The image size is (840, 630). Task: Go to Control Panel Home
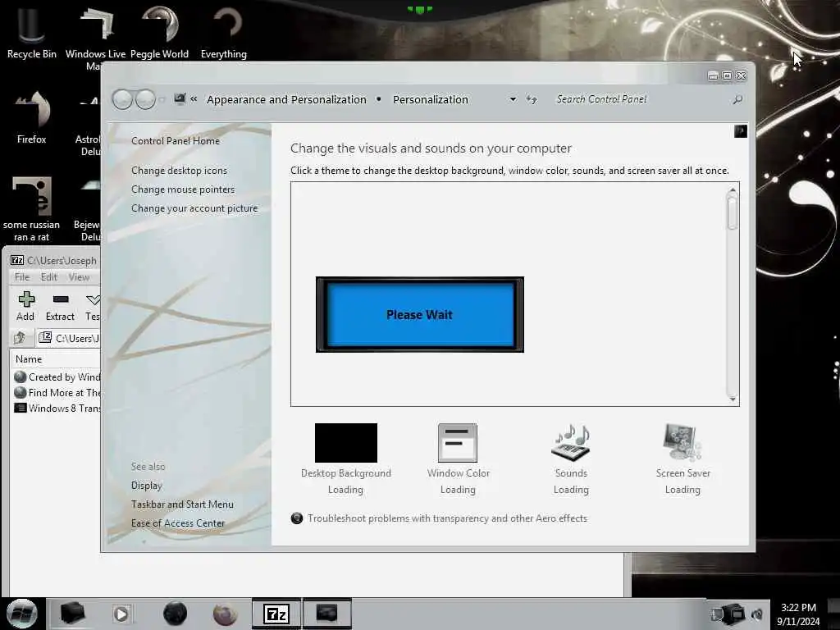click(176, 141)
